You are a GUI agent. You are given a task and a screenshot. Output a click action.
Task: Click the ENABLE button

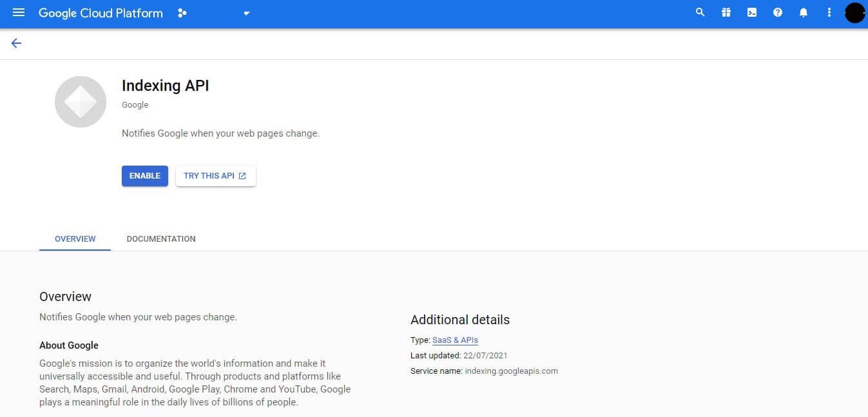(x=145, y=176)
